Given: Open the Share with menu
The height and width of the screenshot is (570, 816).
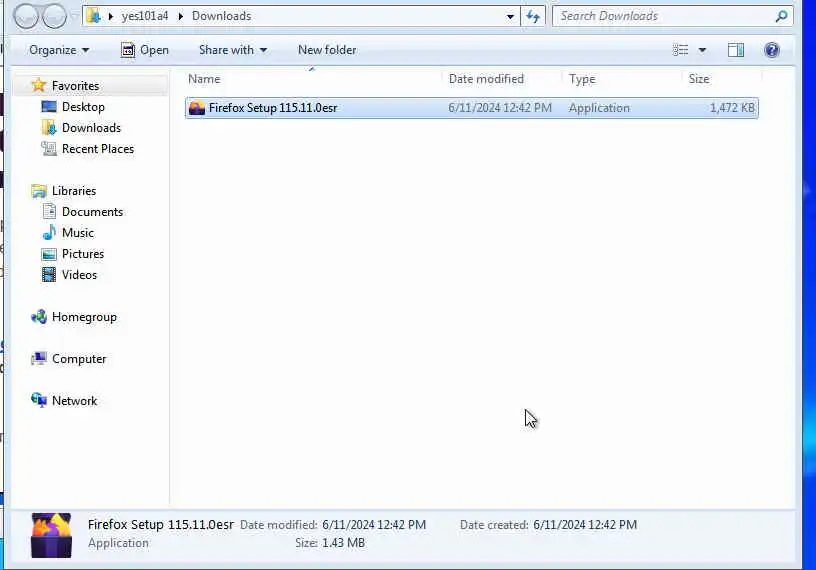Looking at the screenshot, I should tap(233, 50).
